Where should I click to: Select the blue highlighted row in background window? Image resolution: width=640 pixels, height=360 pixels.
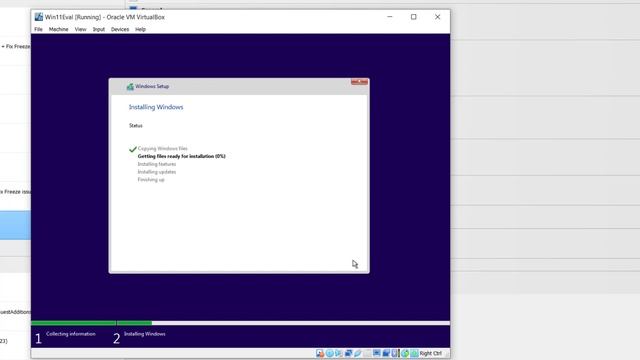[15, 225]
